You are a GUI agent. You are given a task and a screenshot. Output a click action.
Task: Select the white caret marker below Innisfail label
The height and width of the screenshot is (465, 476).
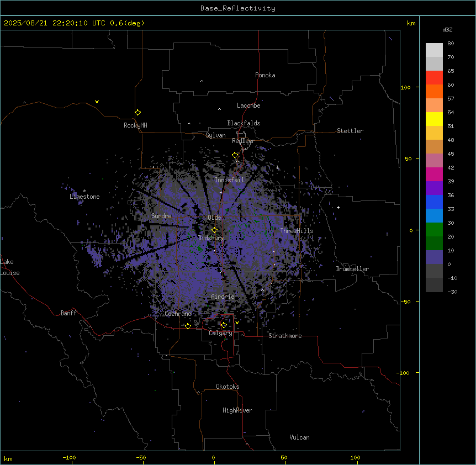pos(221,193)
